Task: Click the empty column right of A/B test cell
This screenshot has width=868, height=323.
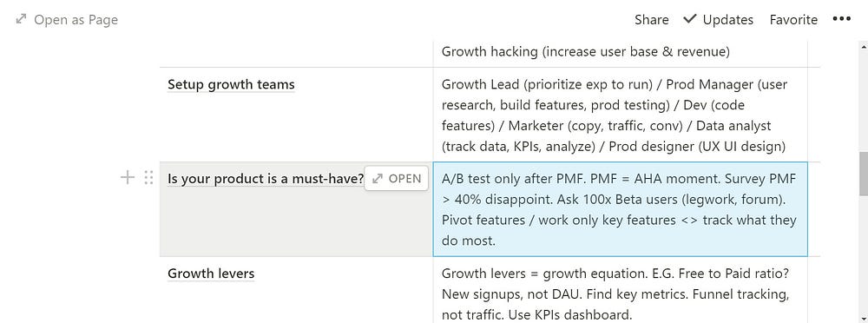Action: 814,209
